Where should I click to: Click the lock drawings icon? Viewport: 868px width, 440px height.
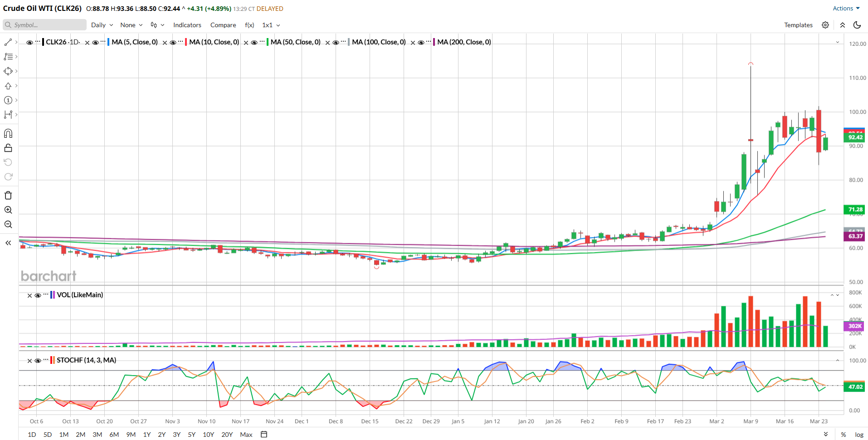(x=8, y=148)
